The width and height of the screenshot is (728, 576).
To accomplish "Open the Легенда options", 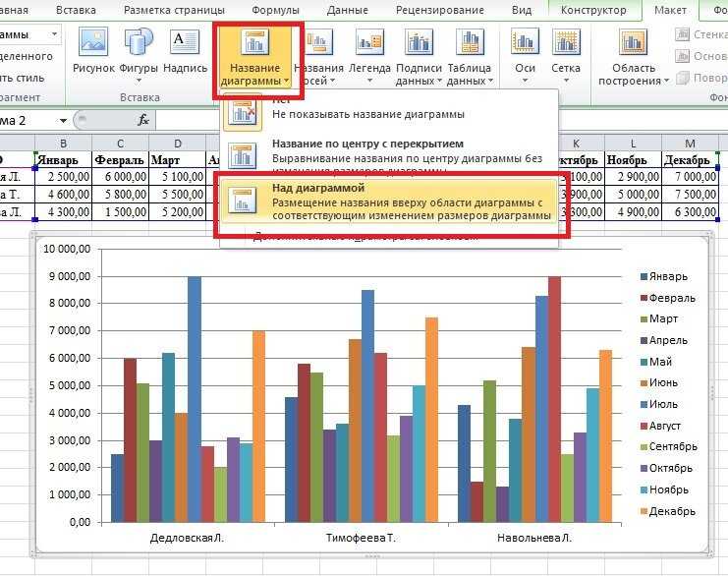I will point(369,56).
